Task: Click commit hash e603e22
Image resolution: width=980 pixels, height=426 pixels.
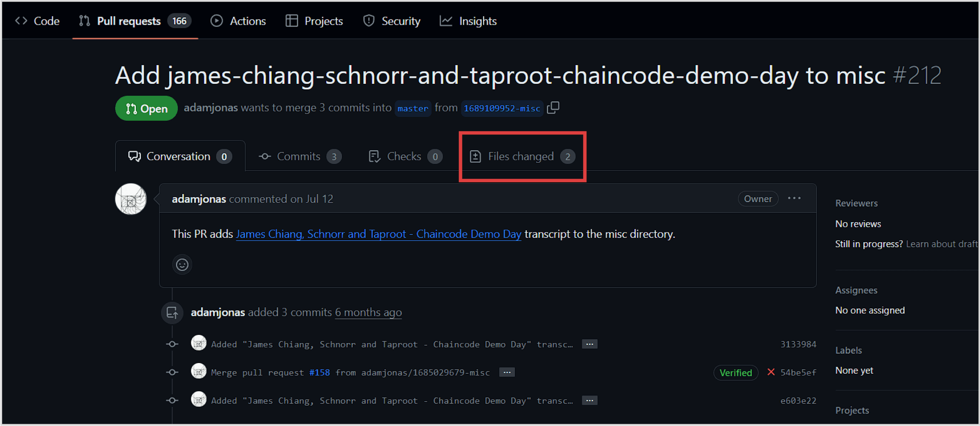Action: point(798,400)
